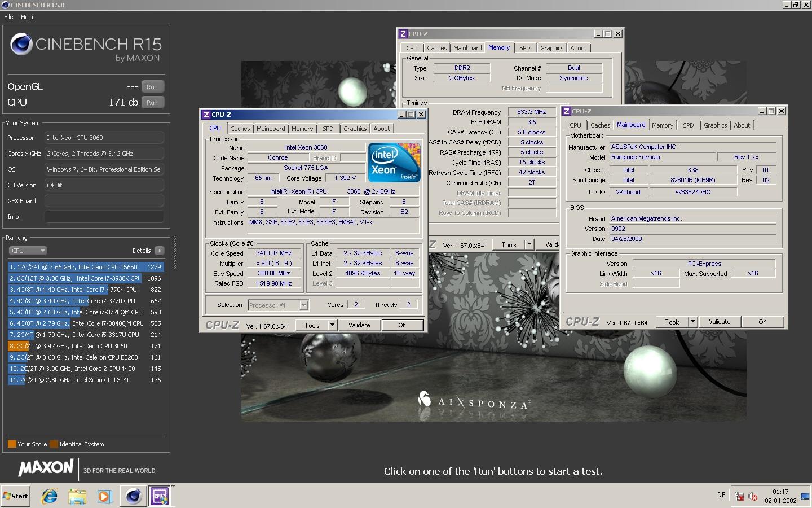Select ranking entry Celeron CPU E3200

click(86, 357)
